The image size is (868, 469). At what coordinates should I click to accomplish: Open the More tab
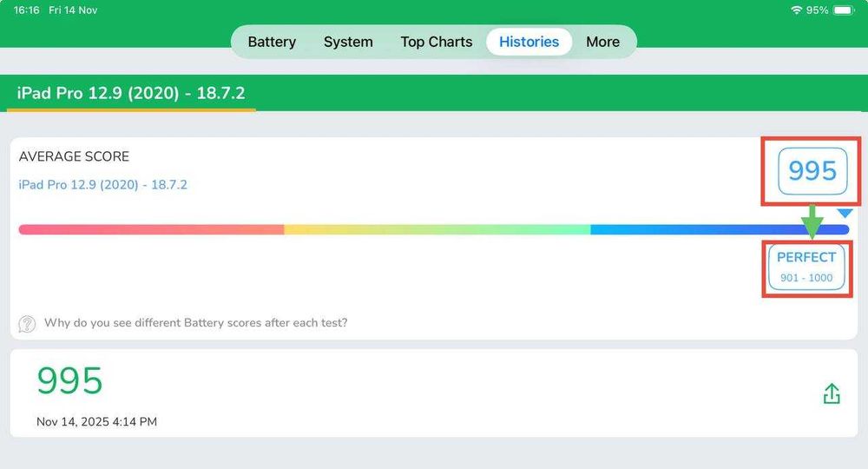point(602,42)
